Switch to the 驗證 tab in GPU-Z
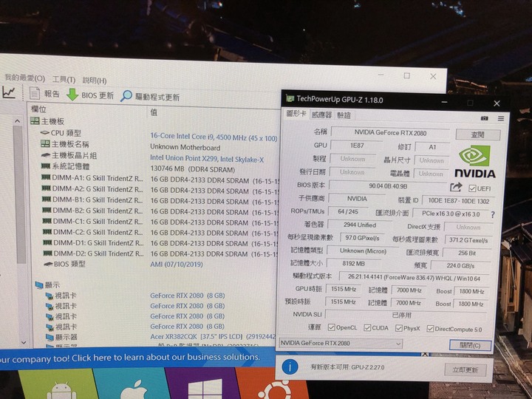Image resolution: width=532 pixels, height=399 pixels. tap(344, 115)
